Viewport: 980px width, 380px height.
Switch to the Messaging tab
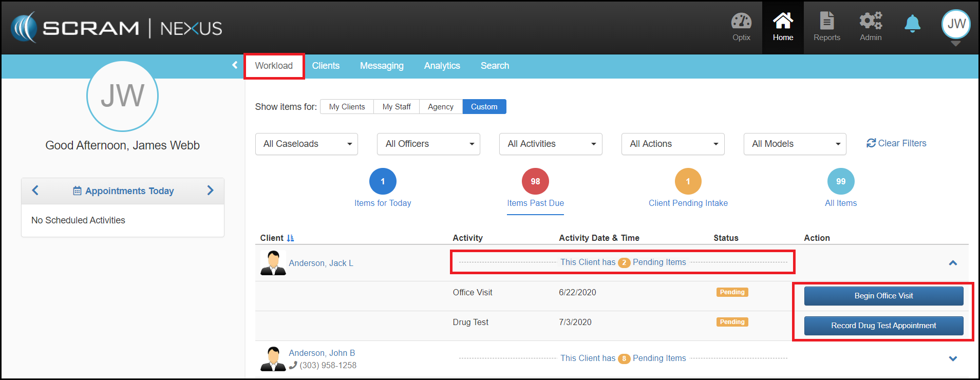pyautogui.click(x=382, y=66)
